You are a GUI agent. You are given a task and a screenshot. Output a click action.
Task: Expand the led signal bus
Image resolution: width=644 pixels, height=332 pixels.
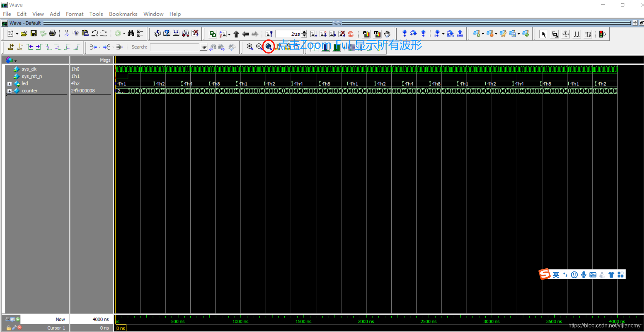10,84
